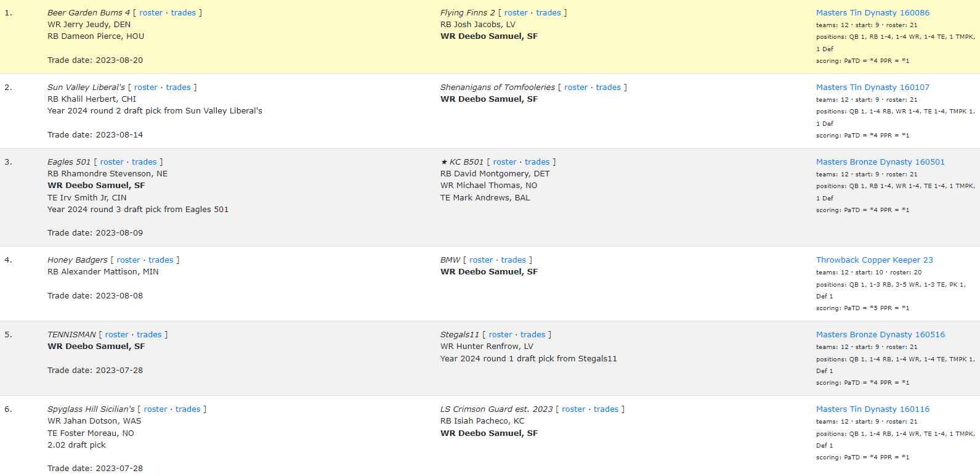The width and height of the screenshot is (980, 476).
Task: Select text 'WR Michael Thomas, NO'
Action: tap(489, 185)
